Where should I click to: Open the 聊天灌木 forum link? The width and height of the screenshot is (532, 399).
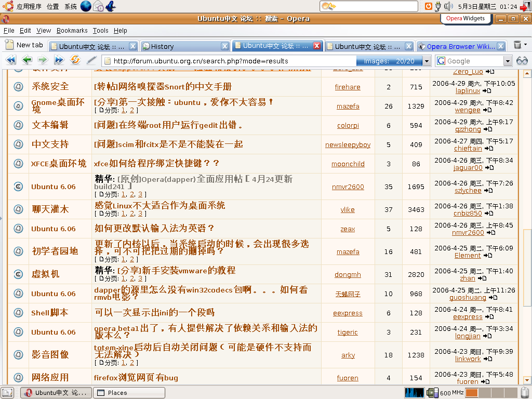pos(50,209)
